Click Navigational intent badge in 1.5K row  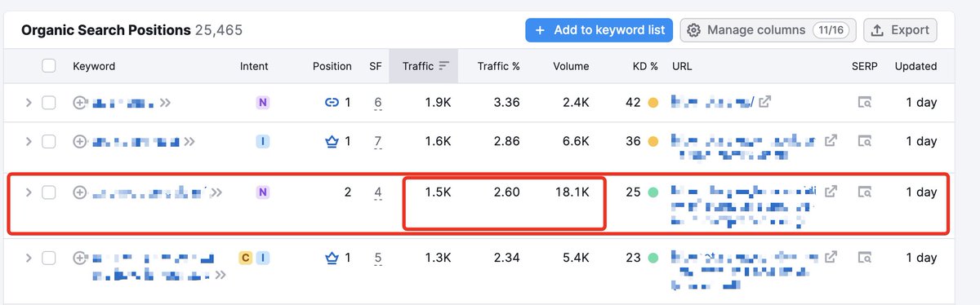click(262, 192)
